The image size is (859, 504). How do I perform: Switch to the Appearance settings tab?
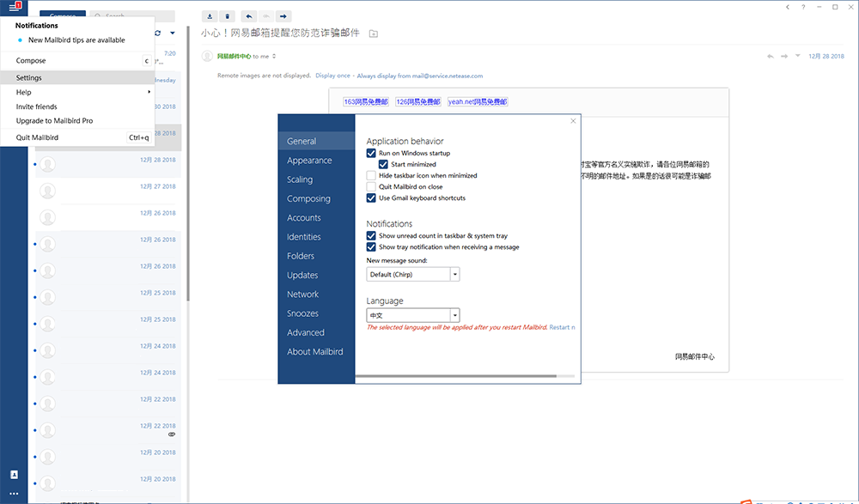pyautogui.click(x=309, y=161)
